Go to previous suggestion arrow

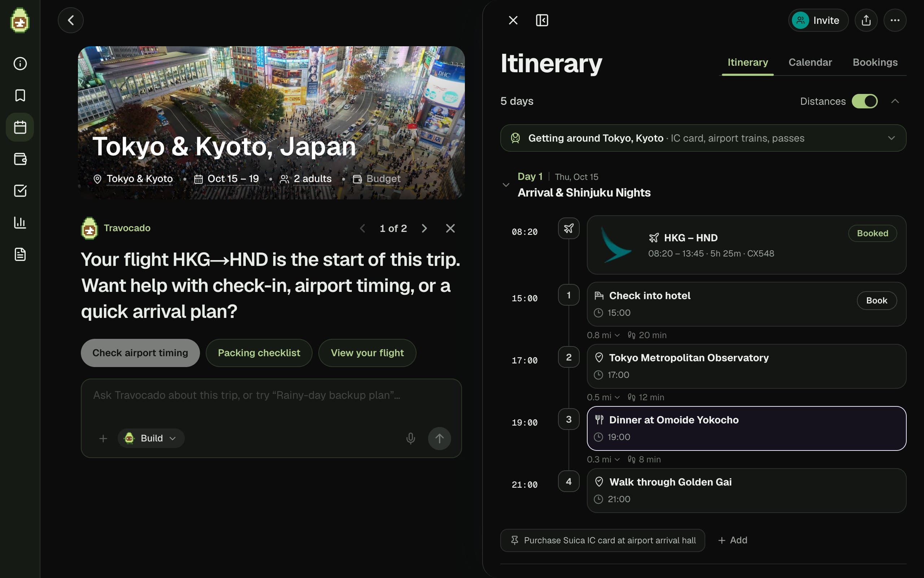[x=362, y=228]
